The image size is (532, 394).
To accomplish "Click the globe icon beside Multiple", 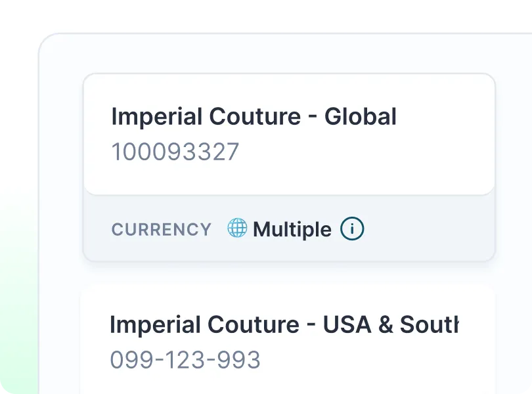I will [237, 229].
